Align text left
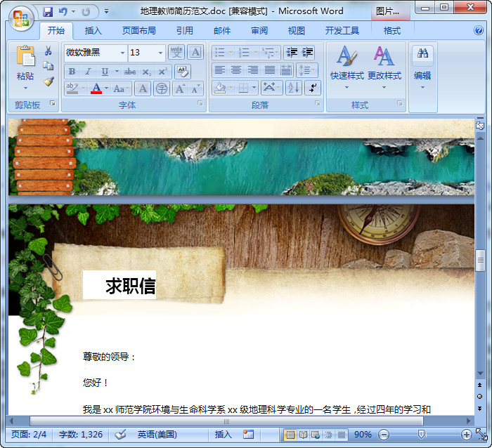 (219, 70)
